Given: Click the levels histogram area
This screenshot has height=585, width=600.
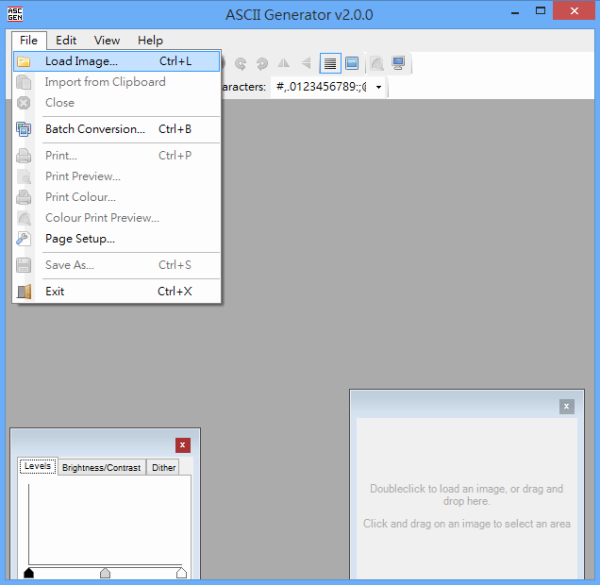Looking at the screenshot, I should point(105,524).
